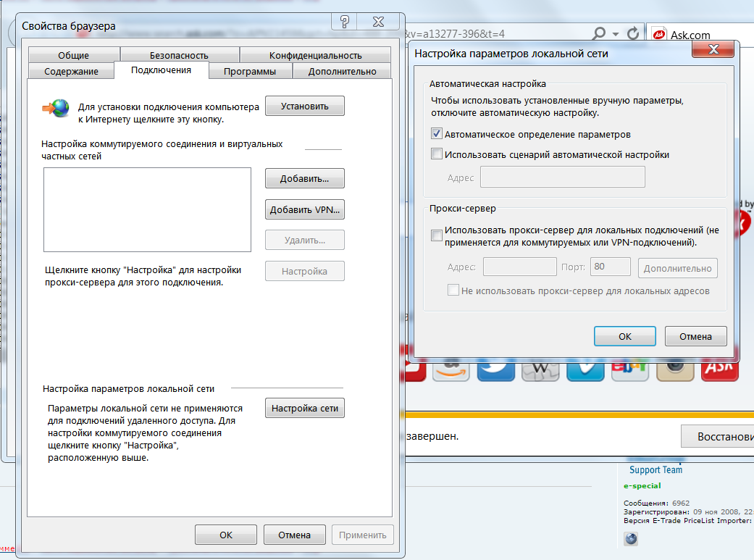Screen dimensions: 754x560
Task: Go to the Программы tab
Action: click(250, 71)
